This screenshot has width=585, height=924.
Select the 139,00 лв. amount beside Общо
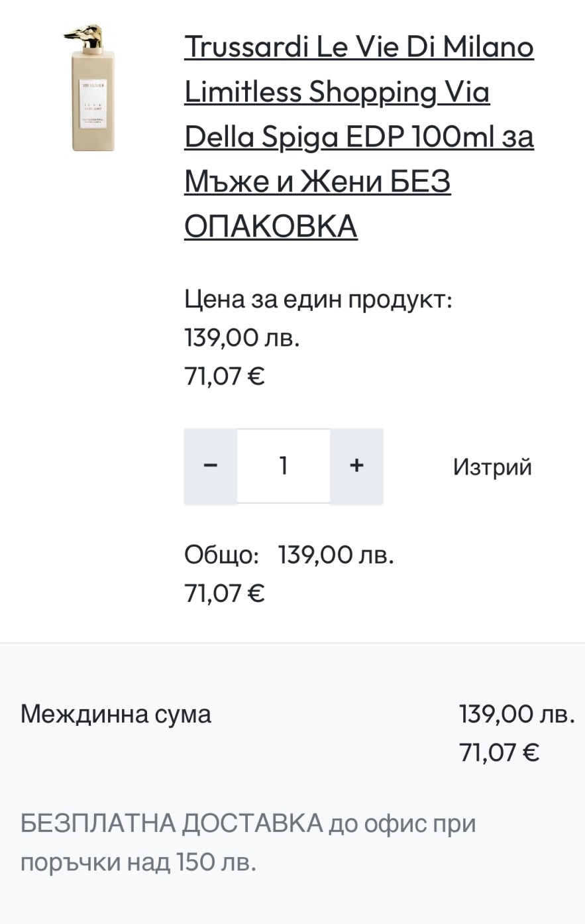point(336,554)
